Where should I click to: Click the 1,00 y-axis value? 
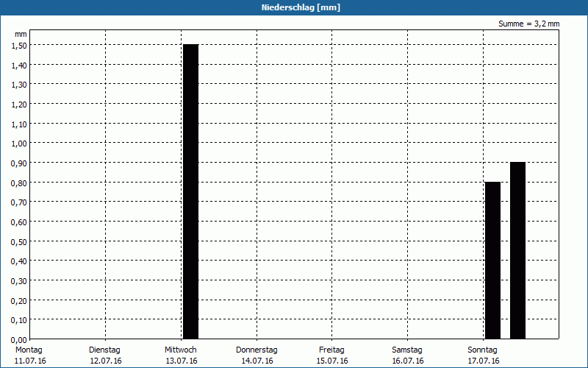(x=19, y=144)
